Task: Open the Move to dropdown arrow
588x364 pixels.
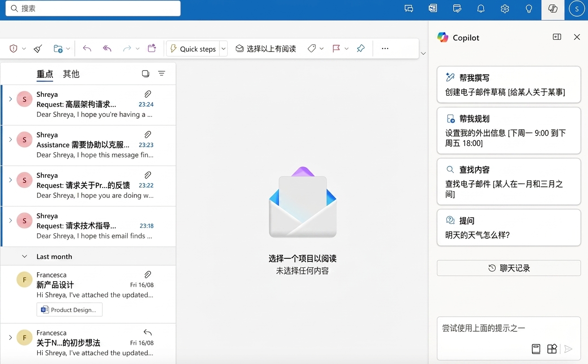Action: (x=68, y=48)
